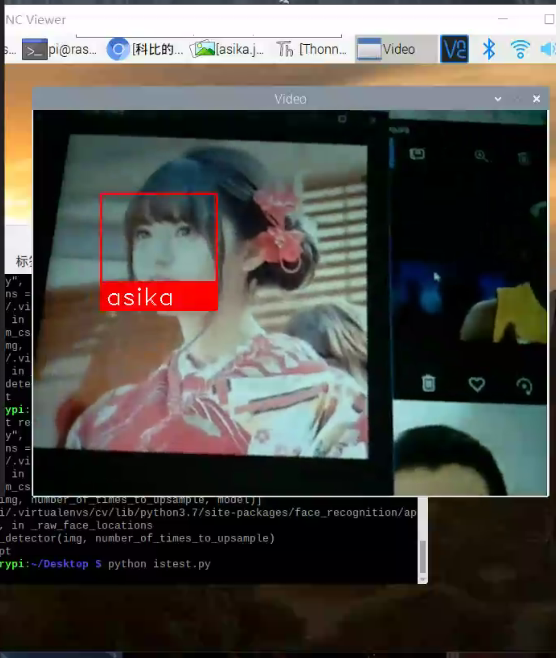Minimize the VNC Viewer window
This screenshot has width=560, height=658.
[502, 19]
